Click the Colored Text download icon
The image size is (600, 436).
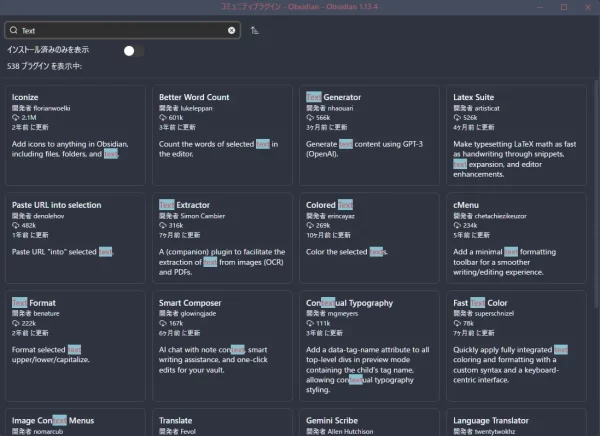point(310,225)
